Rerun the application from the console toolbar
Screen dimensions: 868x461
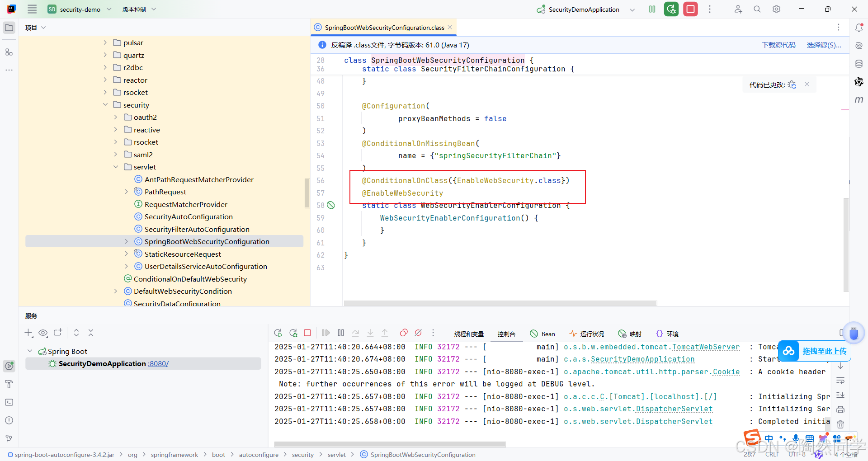pos(278,333)
